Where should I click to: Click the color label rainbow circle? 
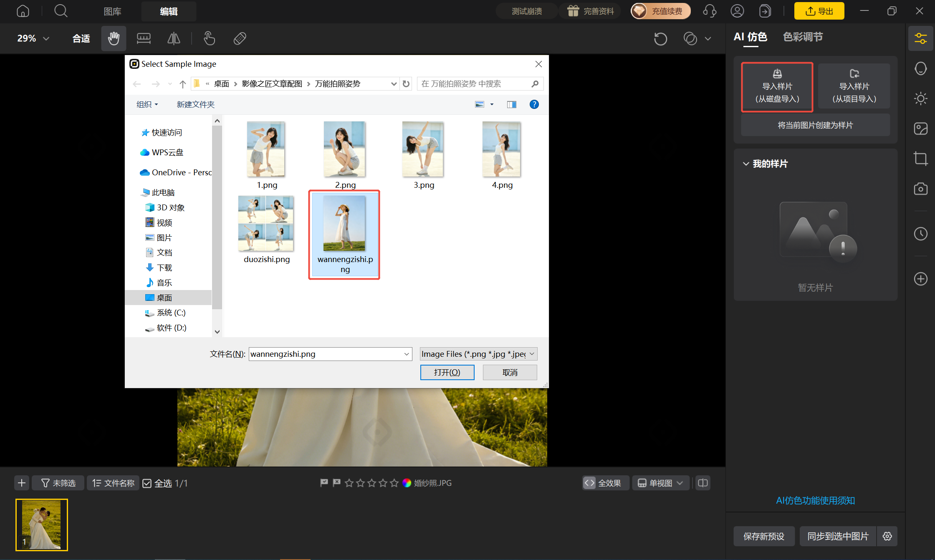point(407,483)
